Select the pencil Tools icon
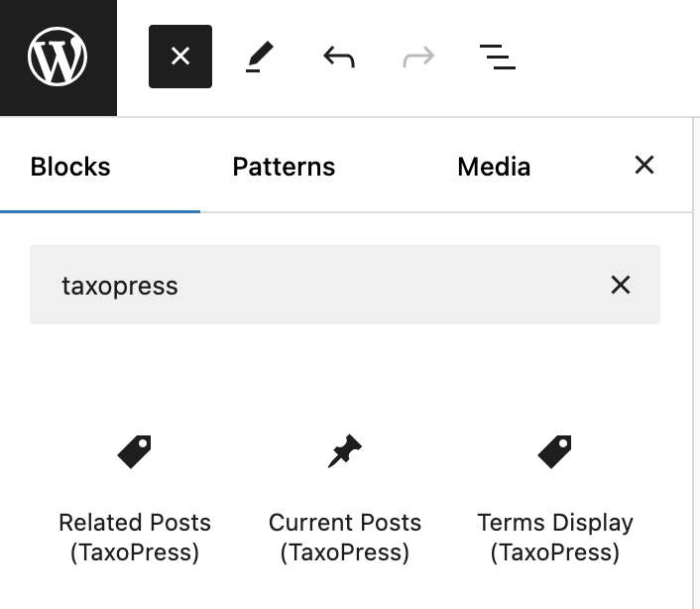The width and height of the screenshot is (700, 609). [x=260, y=57]
